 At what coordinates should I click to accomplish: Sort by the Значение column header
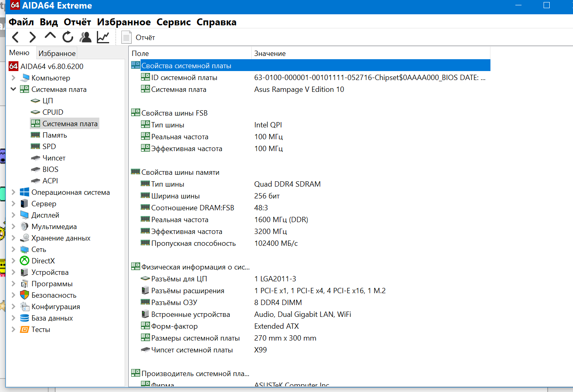(x=371, y=53)
